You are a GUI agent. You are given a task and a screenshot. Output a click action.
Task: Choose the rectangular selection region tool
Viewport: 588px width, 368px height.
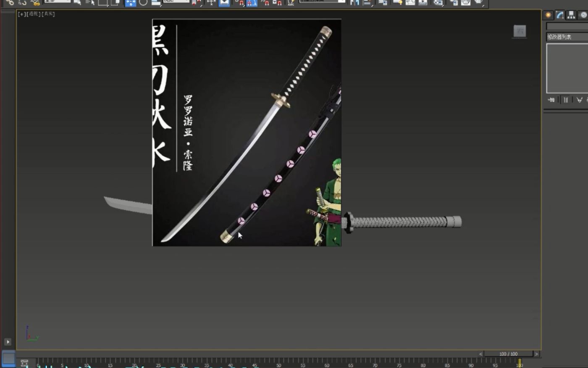pos(103,3)
